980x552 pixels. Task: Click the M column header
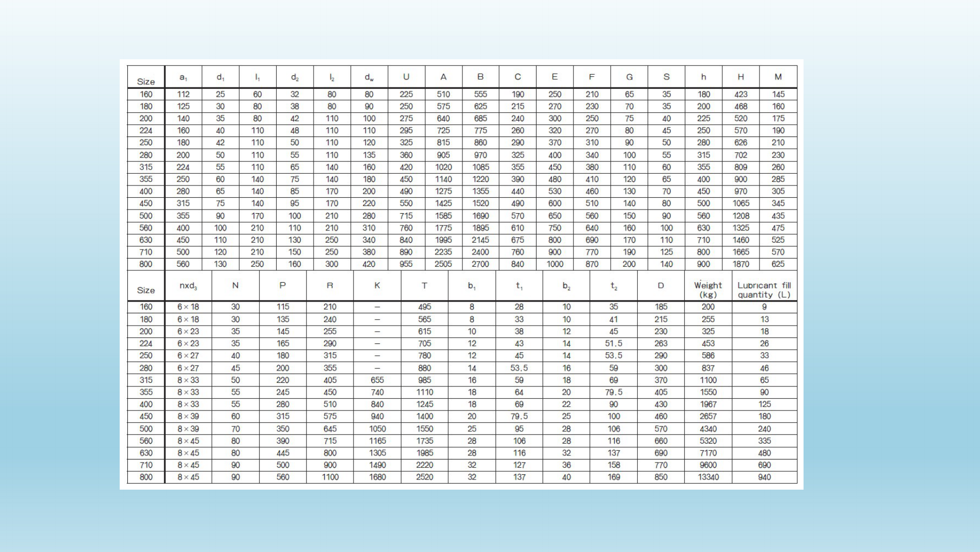pyautogui.click(x=778, y=77)
